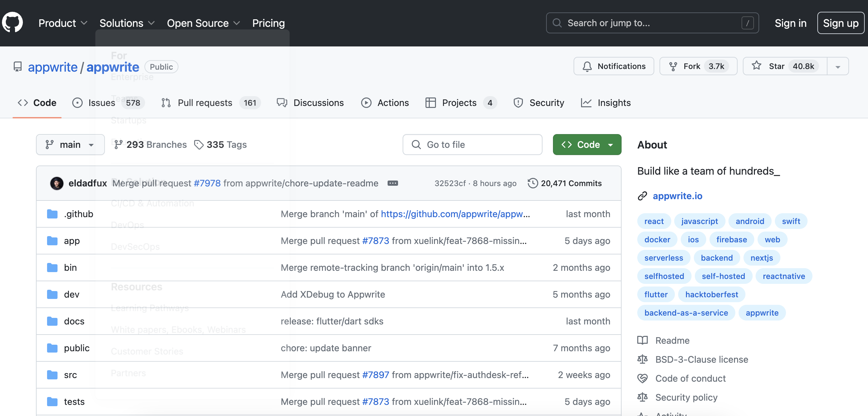Open the Open Source menu
The height and width of the screenshot is (416, 868).
(204, 23)
